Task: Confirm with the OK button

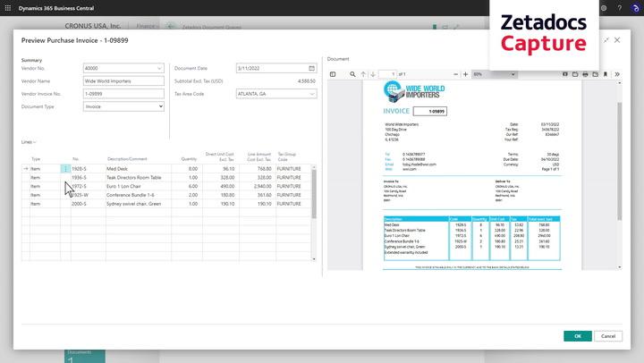Action: pos(578,336)
